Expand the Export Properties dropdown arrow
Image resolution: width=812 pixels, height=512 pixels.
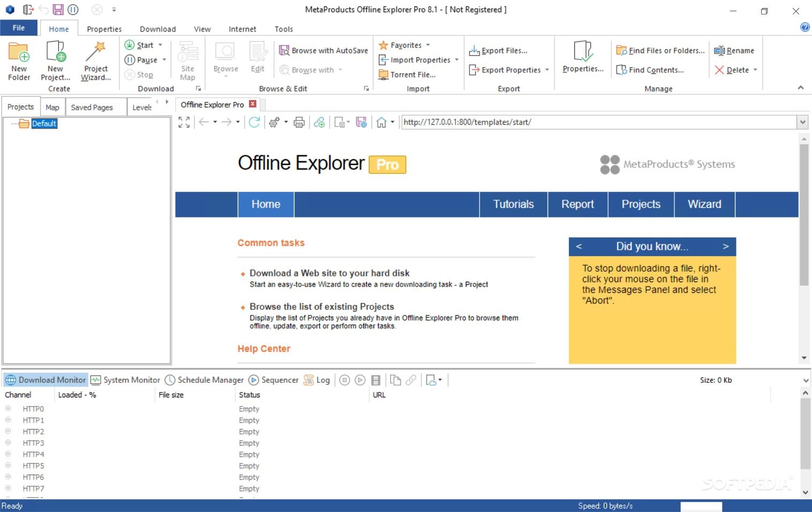coord(547,70)
